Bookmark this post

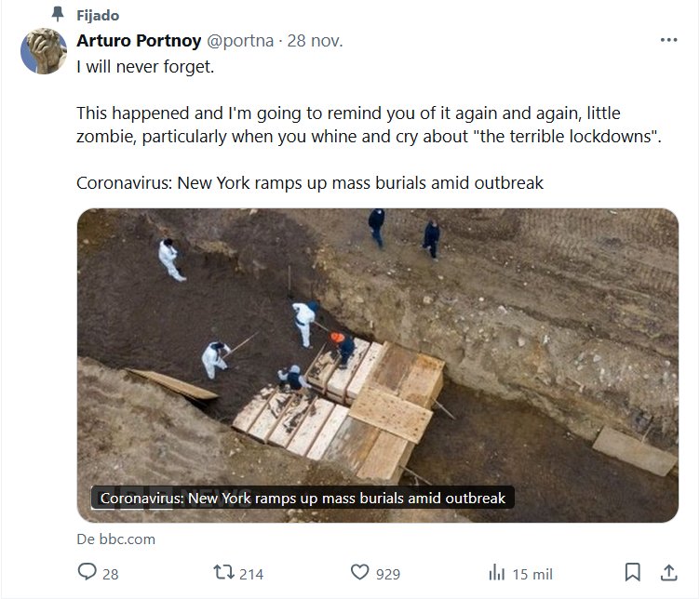coord(632,572)
